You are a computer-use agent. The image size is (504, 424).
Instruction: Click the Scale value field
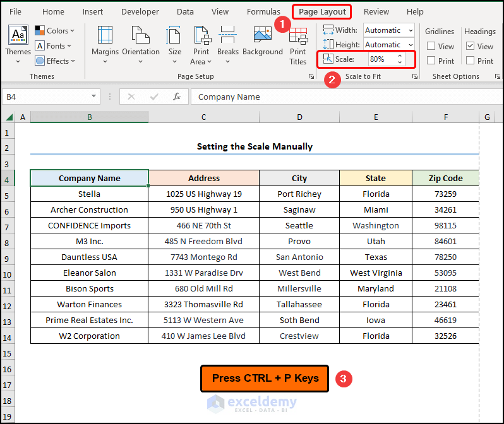pyautogui.click(x=382, y=59)
